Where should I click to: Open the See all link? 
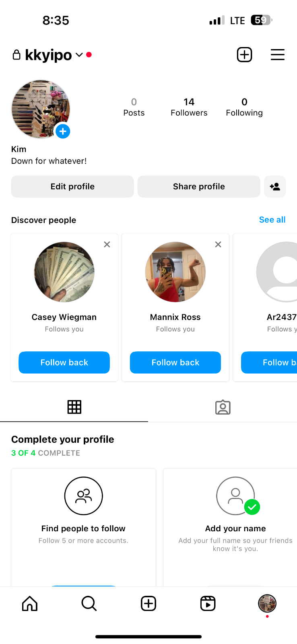272,220
